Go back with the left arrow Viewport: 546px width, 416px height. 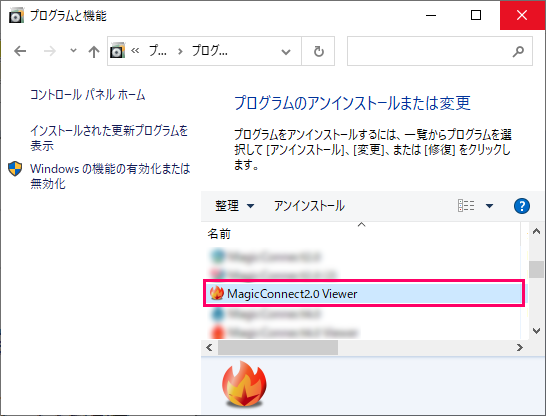pos(20,51)
